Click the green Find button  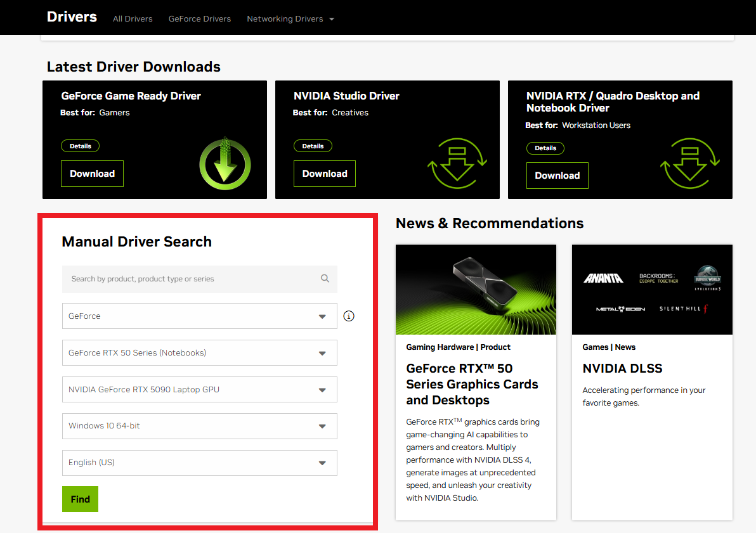[80, 499]
